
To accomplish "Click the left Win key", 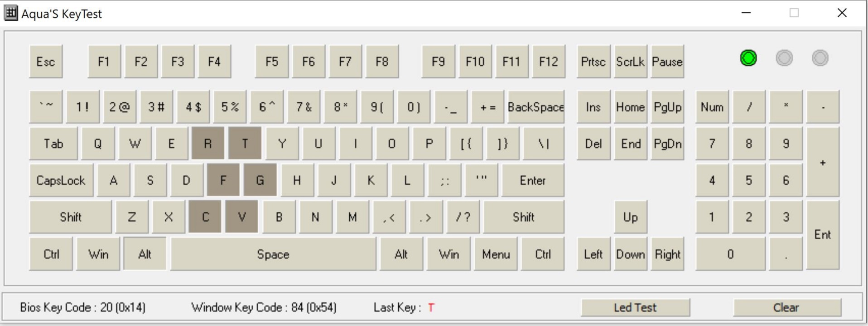I will click(98, 254).
